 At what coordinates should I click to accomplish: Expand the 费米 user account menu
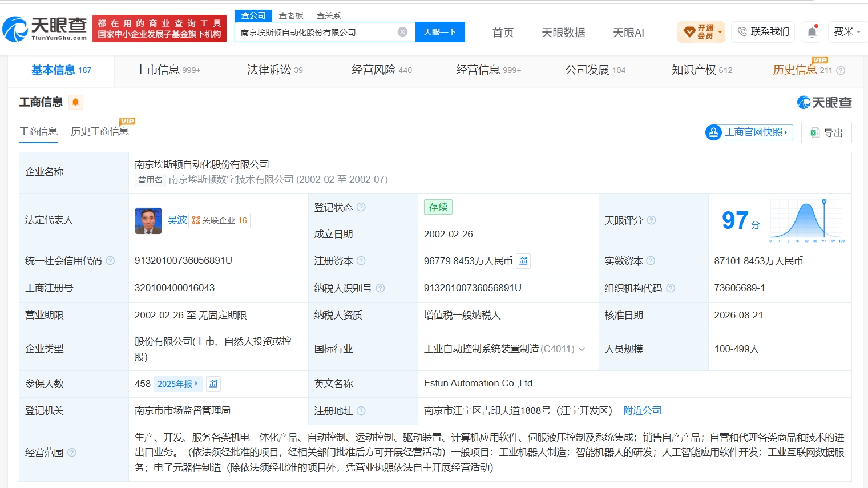847,32
